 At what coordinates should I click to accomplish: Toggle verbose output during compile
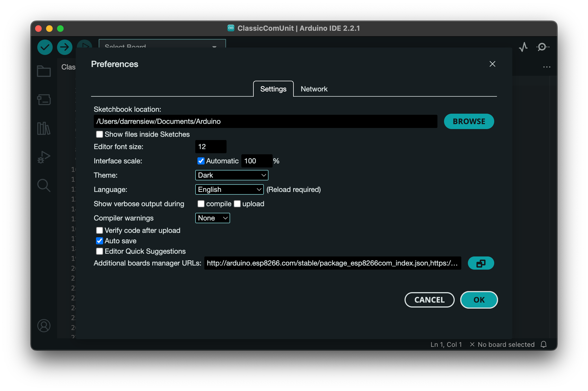[x=201, y=204]
